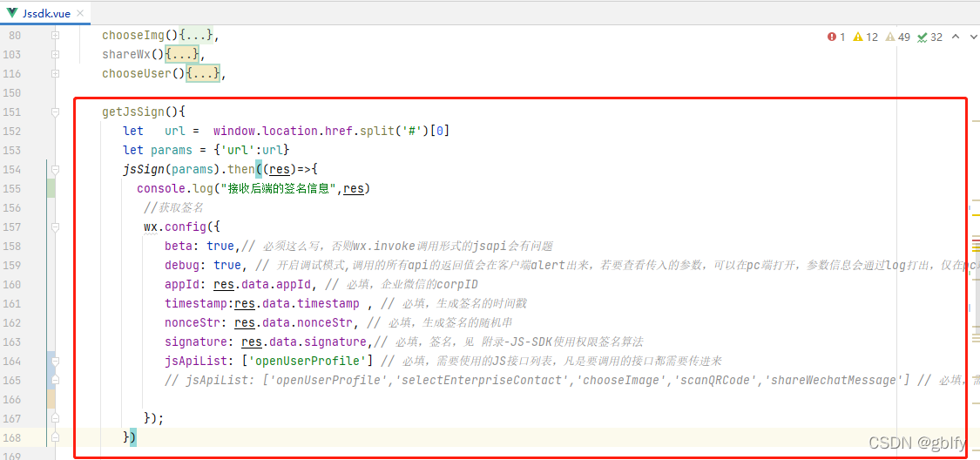Screen dimensions: 980x460
Task: Go to previous highlighted problem arrow
Action: click(x=955, y=37)
